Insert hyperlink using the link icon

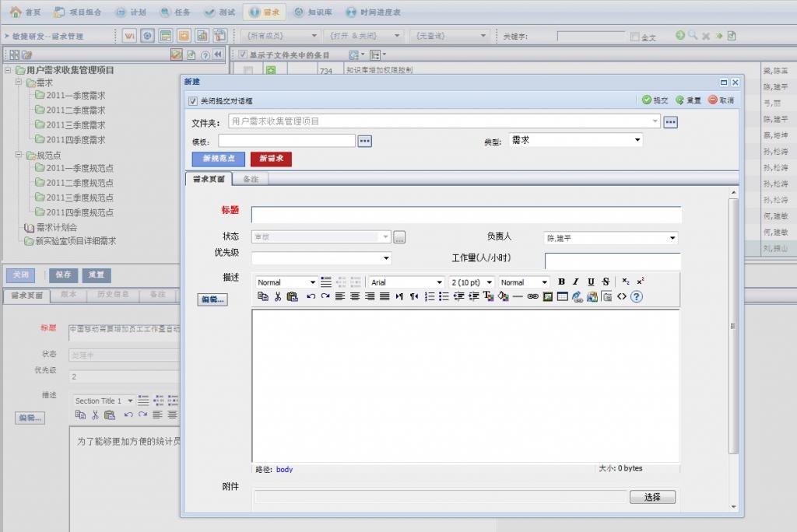pos(532,296)
